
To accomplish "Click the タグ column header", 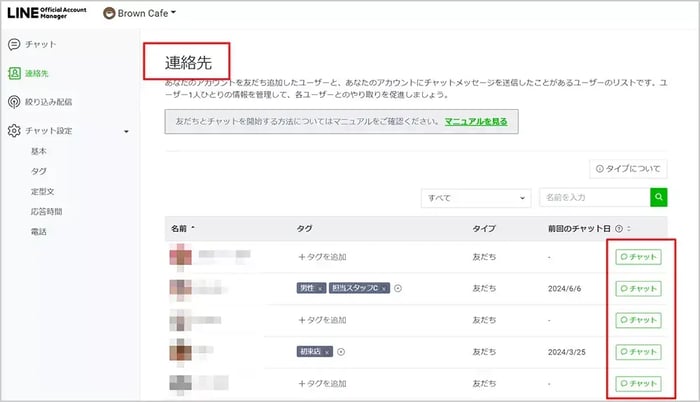I will tap(304, 229).
